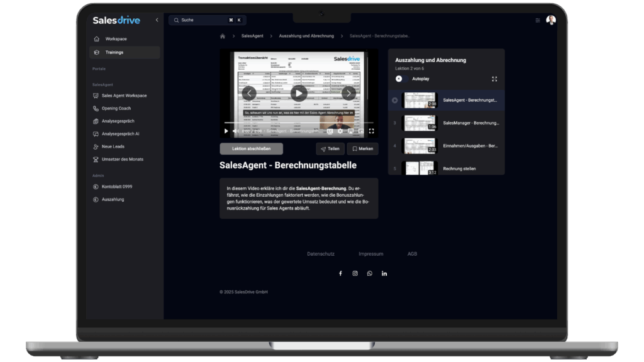Image resolution: width=644 pixels, height=362 pixels.
Task: Open video settings gear icon
Action: click(x=340, y=131)
